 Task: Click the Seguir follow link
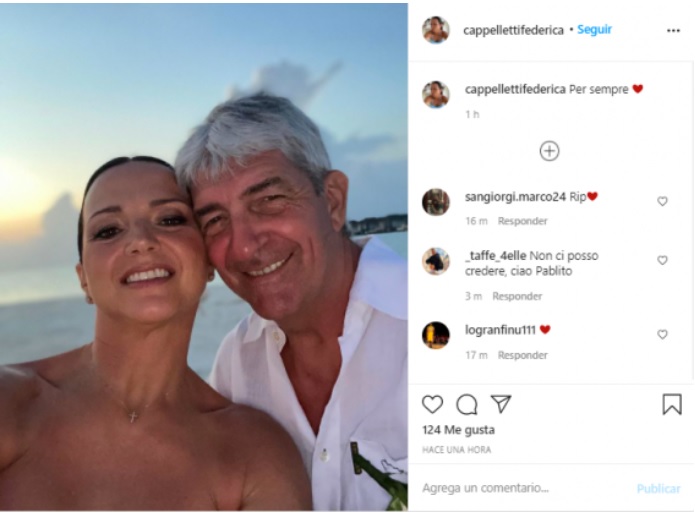(594, 29)
